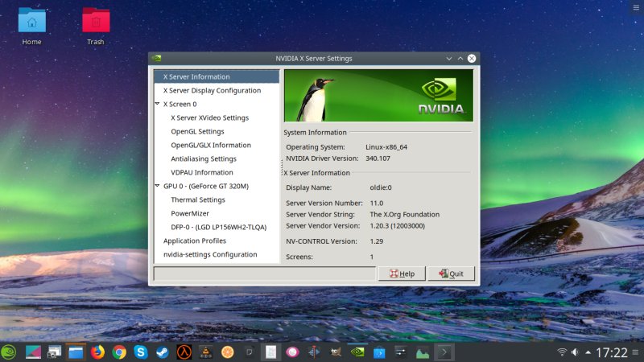
Task: Launch the Konsole terminal taskbar icon
Action: tap(444, 352)
